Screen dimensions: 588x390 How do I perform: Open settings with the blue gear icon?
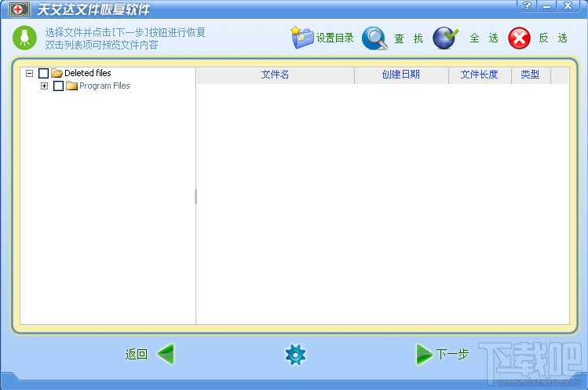pyautogui.click(x=295, y=355)
